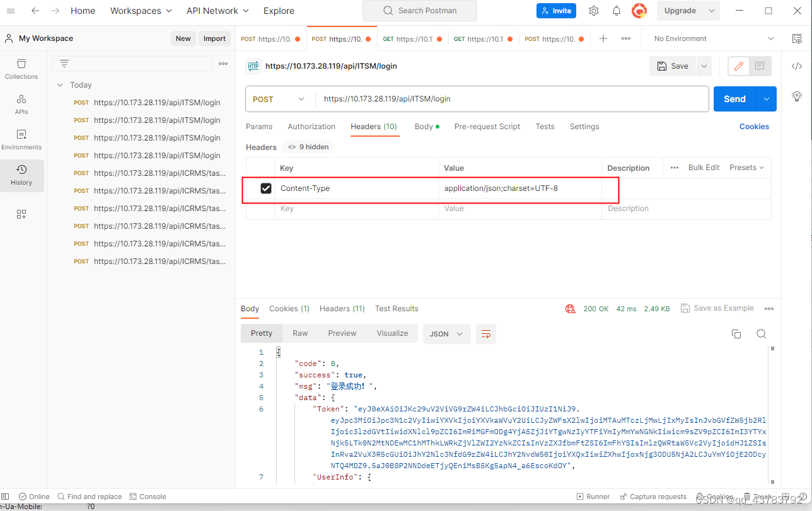
Task: Open the No Environment selector
Action: (x=711, y=38)
